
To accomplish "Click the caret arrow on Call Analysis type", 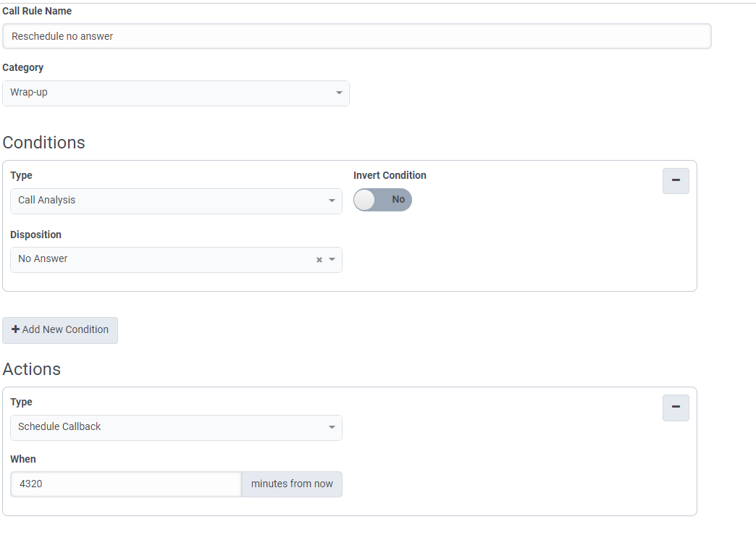I will pyautogui.click(x=332, y=201).
